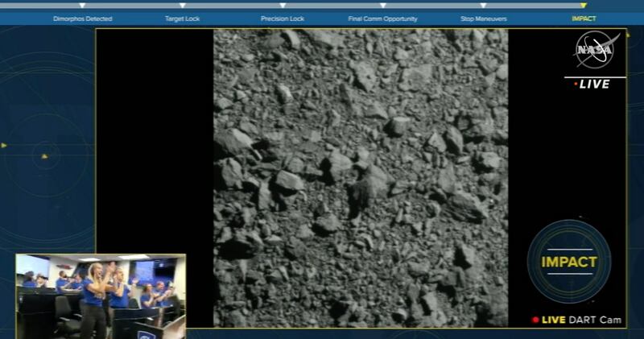This screenshot has width=644, height=339.
Task: Click the circular IMPACT badge
Action: [568, 262]
